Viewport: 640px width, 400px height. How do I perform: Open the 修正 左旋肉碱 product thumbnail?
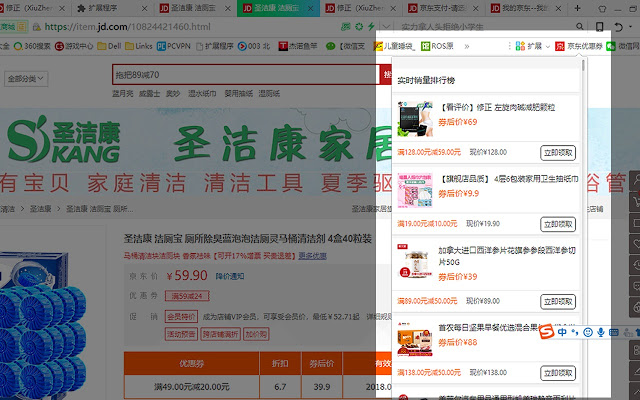[415, 119]
